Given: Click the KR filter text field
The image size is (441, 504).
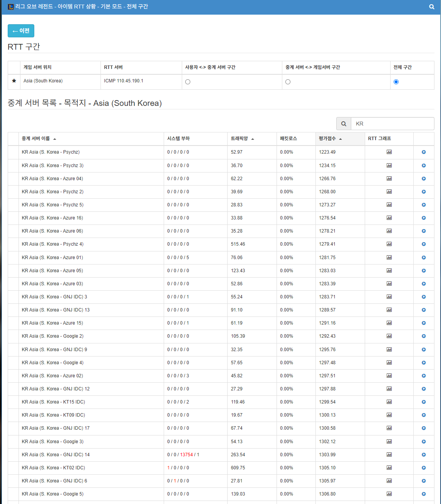Looking at the screenshot, I should [x=392, y=124].
